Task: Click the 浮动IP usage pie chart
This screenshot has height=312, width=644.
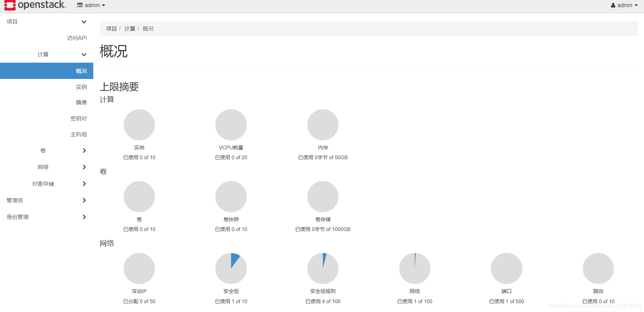Action: coord(139,268)
